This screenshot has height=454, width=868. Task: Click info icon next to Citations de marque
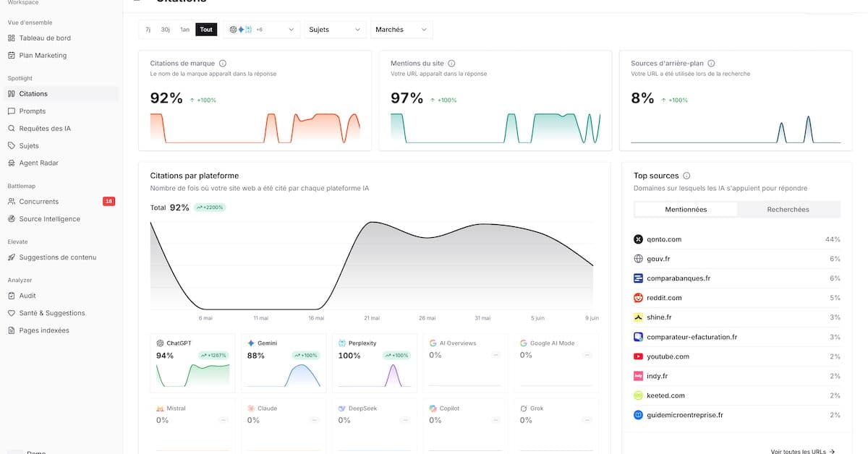(223, 64)
